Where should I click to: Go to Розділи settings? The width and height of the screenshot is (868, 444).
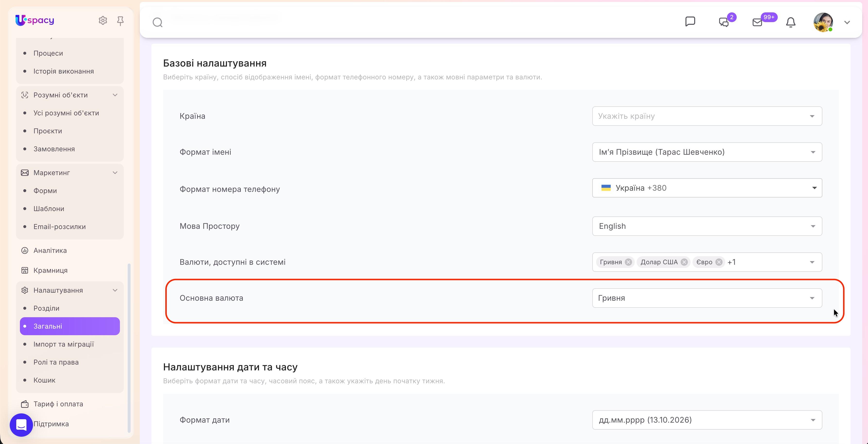[47, 308]
